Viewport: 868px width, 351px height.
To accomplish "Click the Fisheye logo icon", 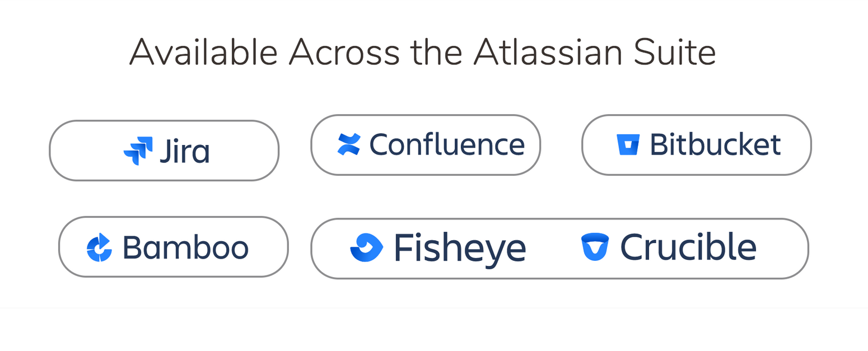I will [x=366, y=247].
